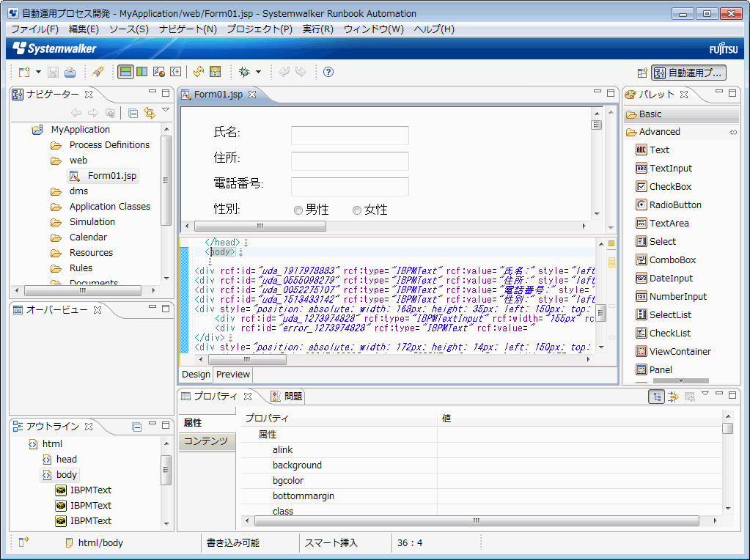
Task: Click the Print toolbar icon
Action: pyautogui.click(x=70, y=73)
